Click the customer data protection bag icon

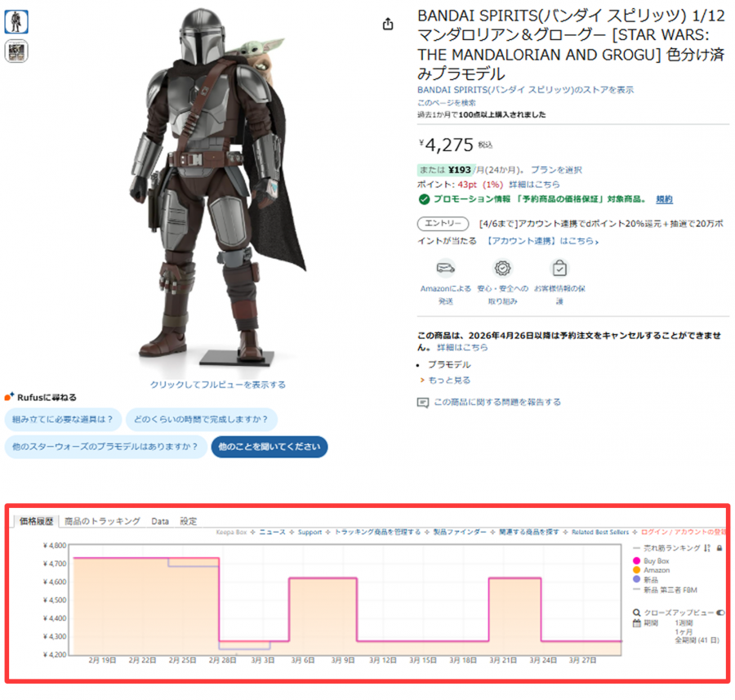559,268
